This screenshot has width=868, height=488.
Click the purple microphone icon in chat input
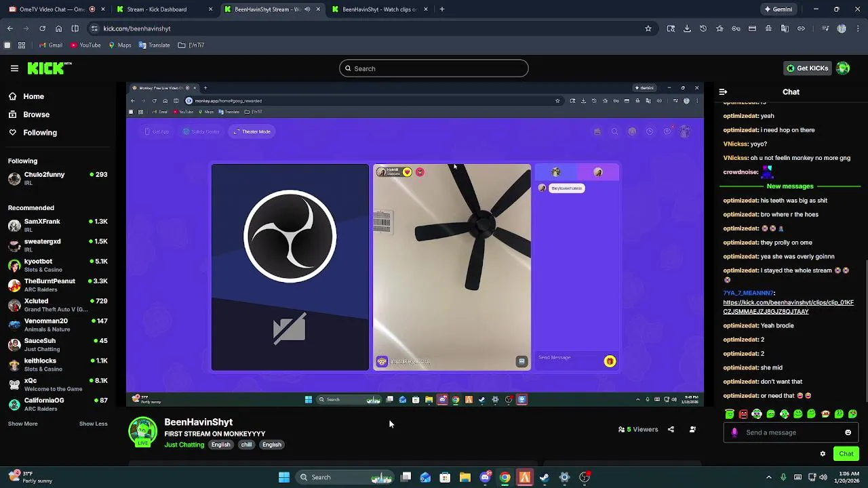pyautogui.click(x=734, y=432)
